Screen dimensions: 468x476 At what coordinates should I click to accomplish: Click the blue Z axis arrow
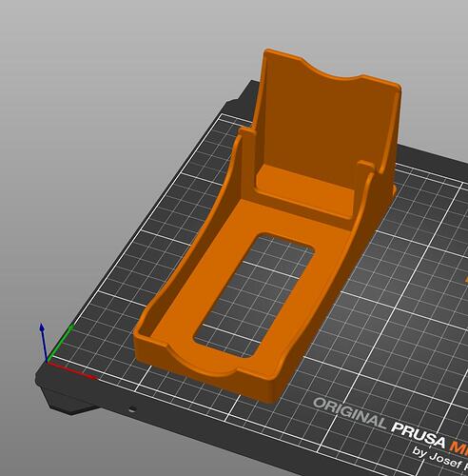coord(44,343)
